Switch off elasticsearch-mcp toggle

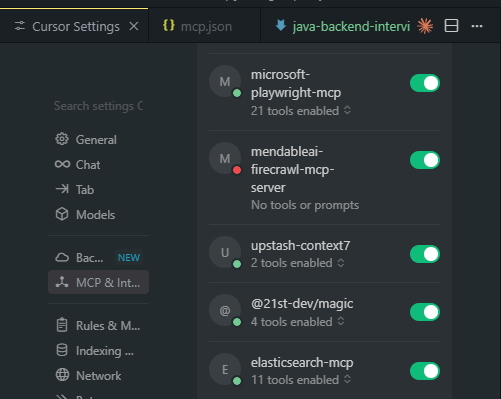[425, 371]
